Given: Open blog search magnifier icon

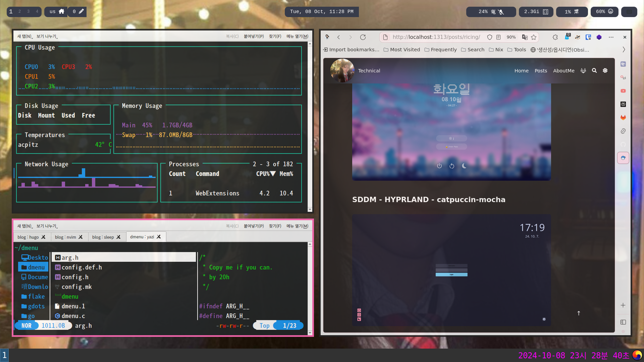Looking at the screenshot, I should [594, 71].
